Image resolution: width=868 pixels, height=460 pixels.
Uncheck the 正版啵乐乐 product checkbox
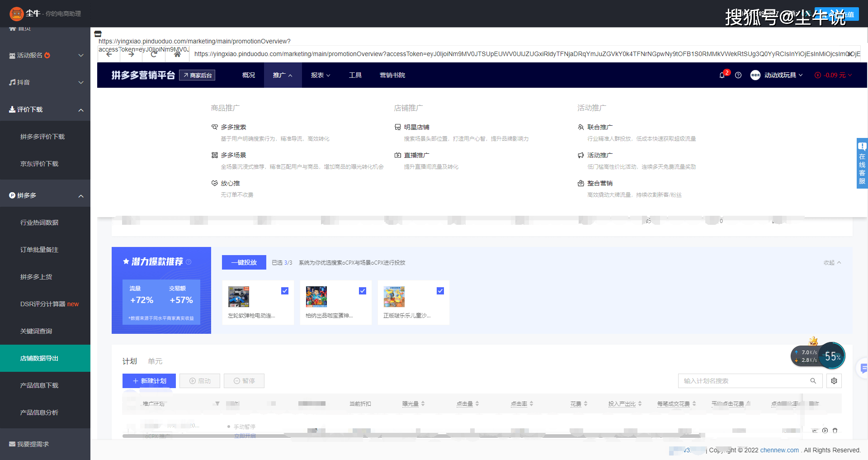click(x=440, y=291)
